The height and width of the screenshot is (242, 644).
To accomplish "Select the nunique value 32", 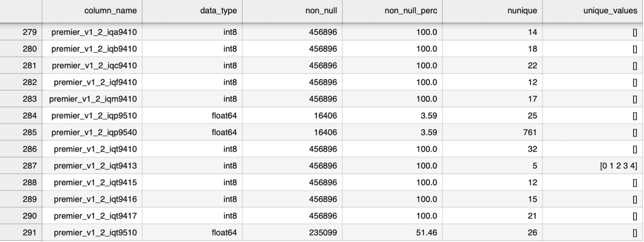I will (532, 149).
